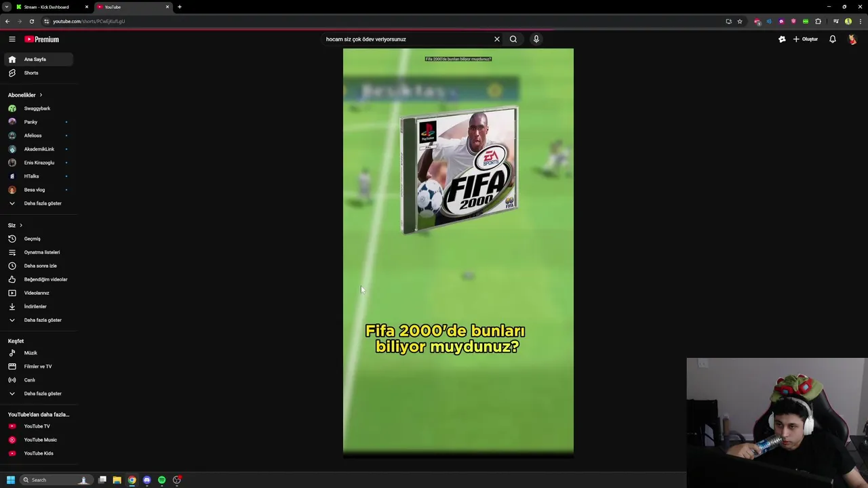Open Geçmiş watch history

[38, 239]
